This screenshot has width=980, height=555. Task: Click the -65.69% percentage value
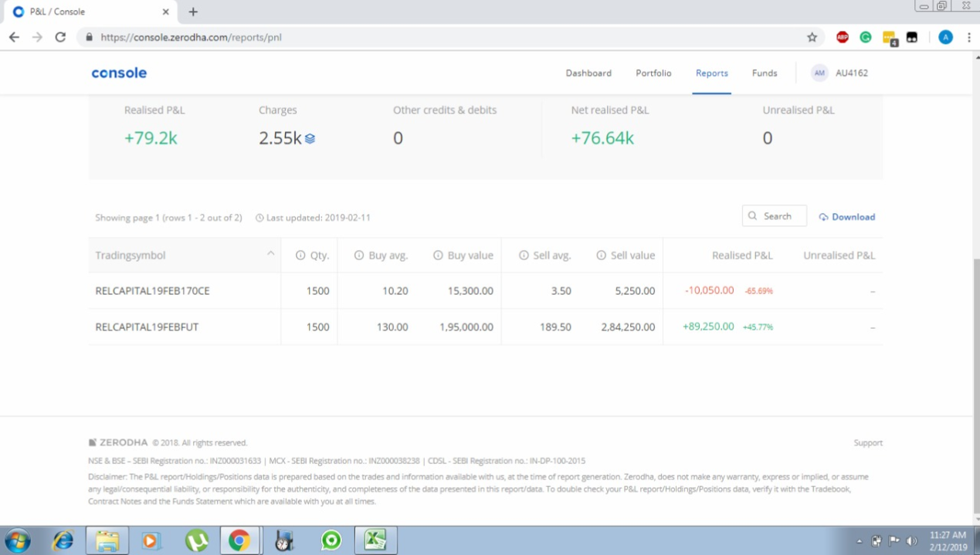click(x=758, y=291)
